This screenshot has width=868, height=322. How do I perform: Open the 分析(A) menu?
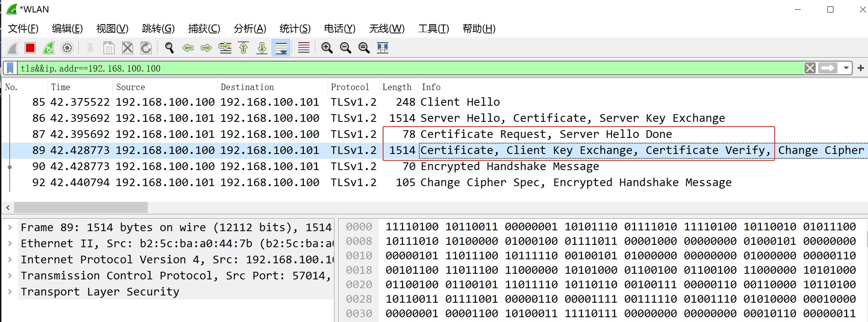(x=250, y=29)
